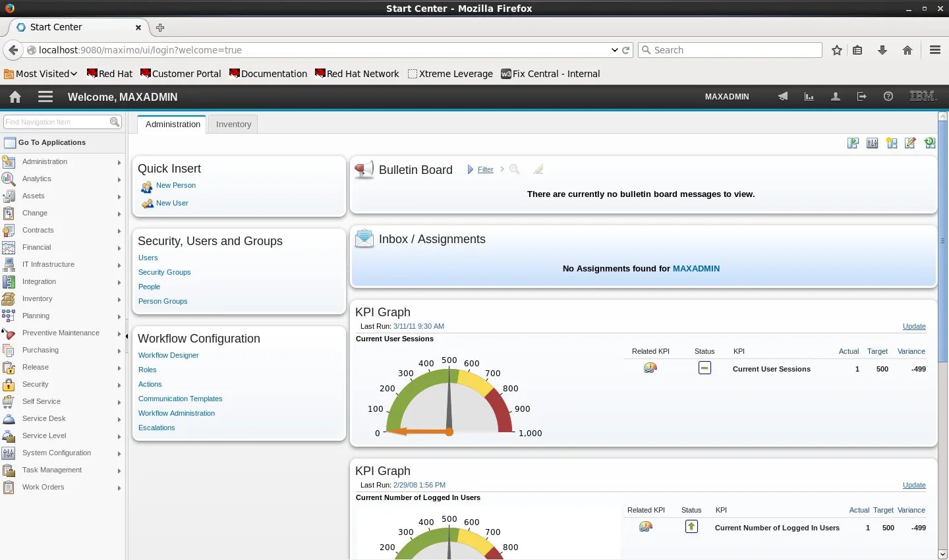Click the New User quick insert link
The height and width of the screenshot is (560, 949).
click(172, 203)
